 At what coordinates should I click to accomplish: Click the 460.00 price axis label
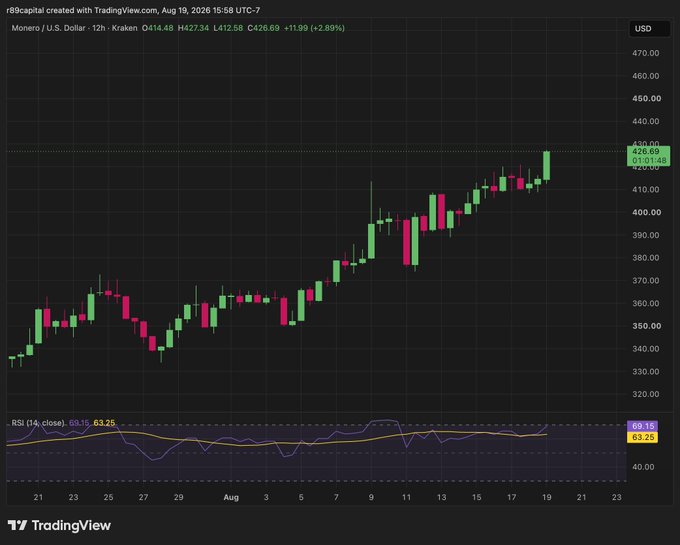646,76
